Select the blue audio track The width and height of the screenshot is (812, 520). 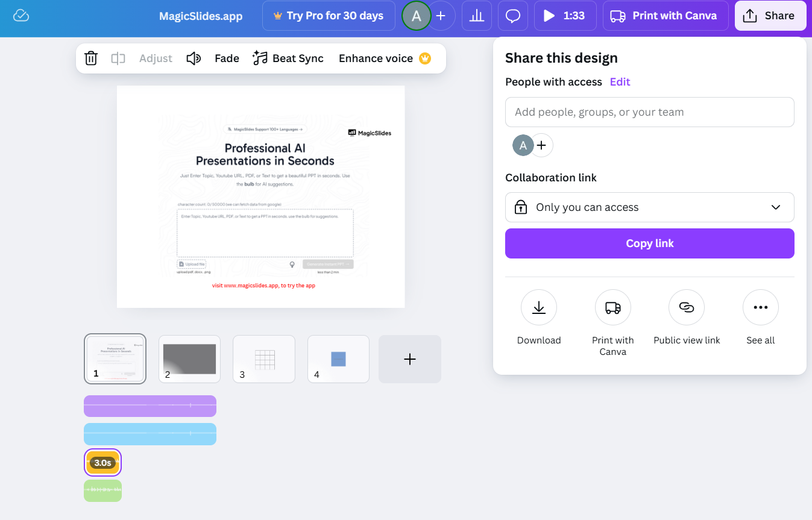click(150, 434)
